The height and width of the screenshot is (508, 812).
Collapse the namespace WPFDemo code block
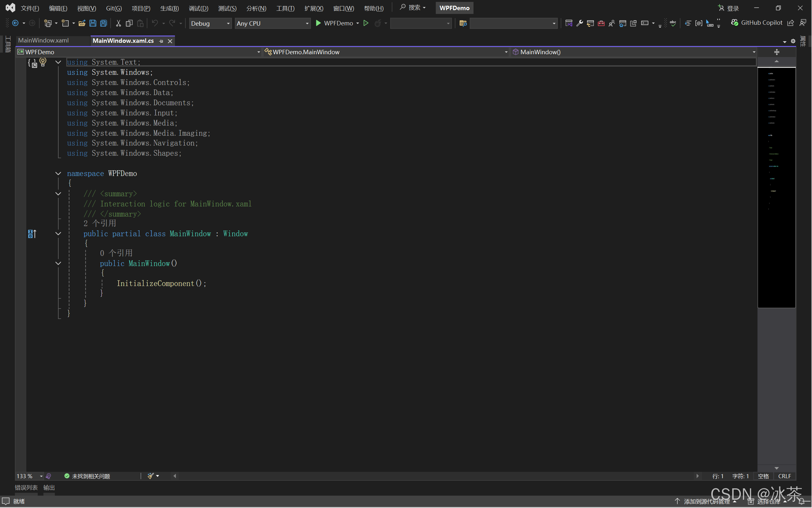coord(58,173)
